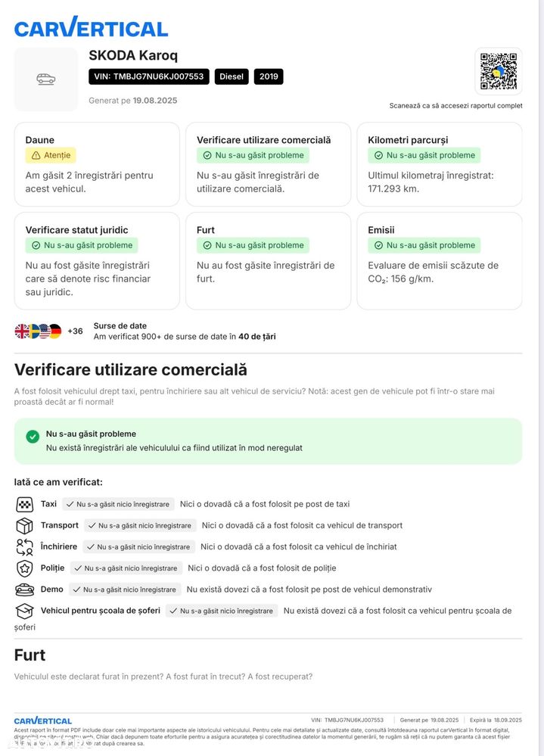Click the green checkmark in the results banner
544x756 pixels.
[33, 437]
